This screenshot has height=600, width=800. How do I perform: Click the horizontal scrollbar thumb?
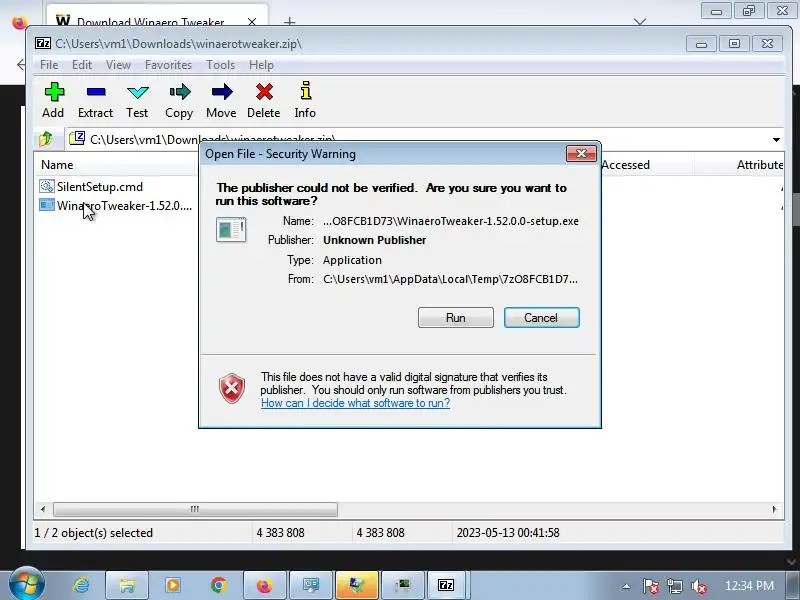(x=195, y=509)
